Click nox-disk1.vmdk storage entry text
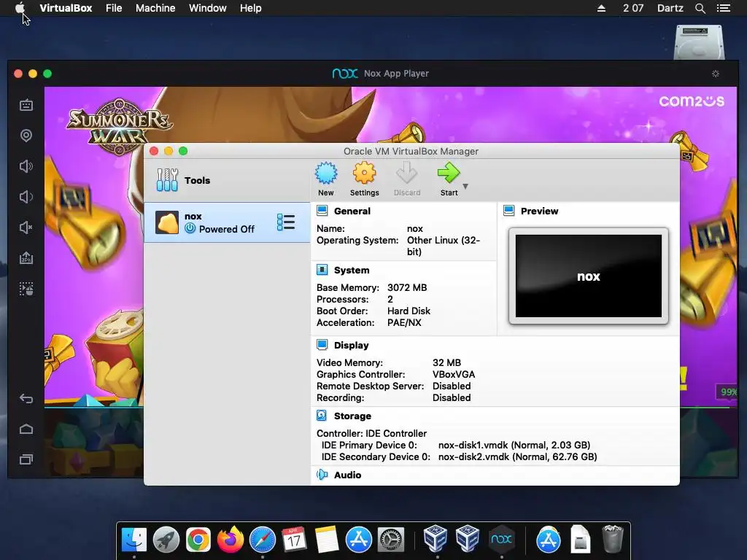747x560 pixels. point(514,445)
